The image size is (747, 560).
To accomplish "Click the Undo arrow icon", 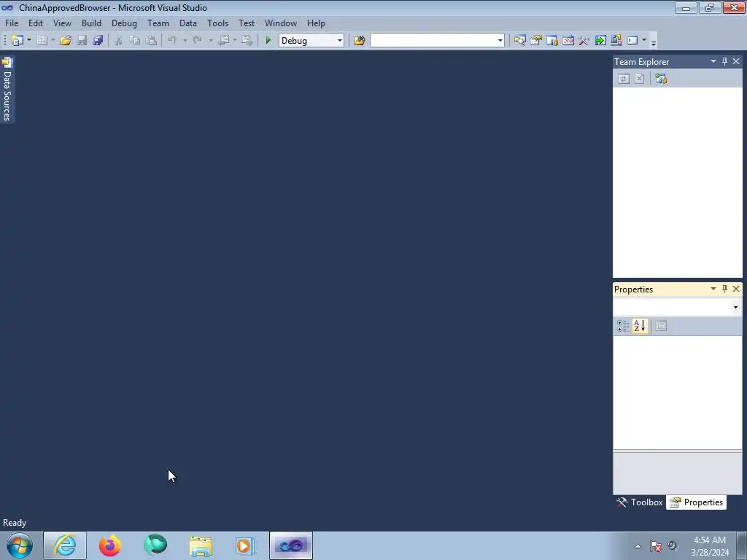I will pyautogui.click(x=172, y=41).
